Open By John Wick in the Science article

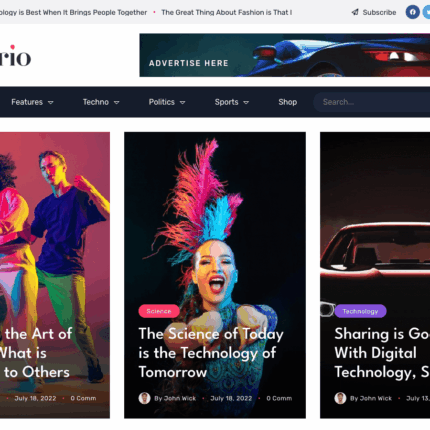[x=175, y=398]
